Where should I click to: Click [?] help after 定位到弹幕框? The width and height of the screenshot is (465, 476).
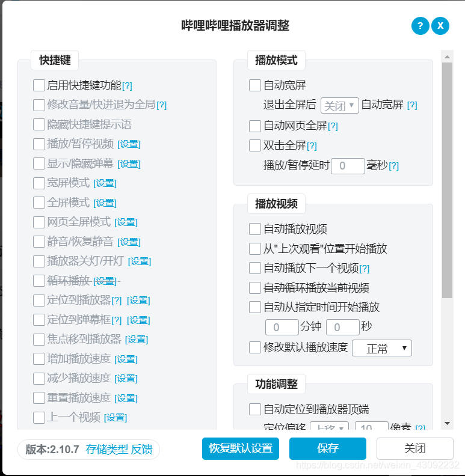tap(117, 320)
